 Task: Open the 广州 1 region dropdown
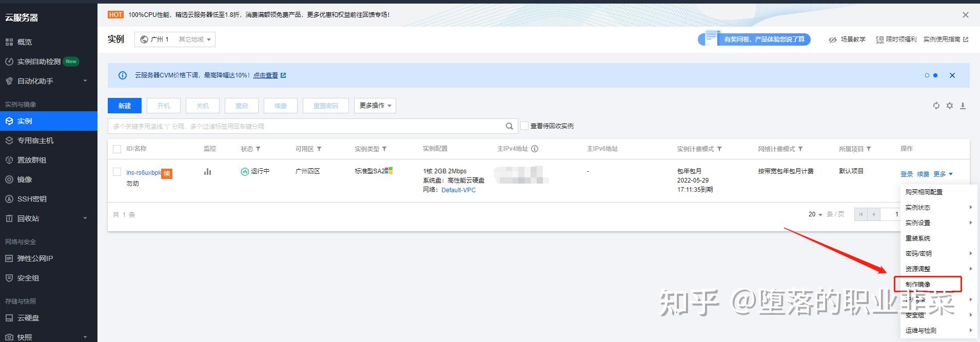175,39
